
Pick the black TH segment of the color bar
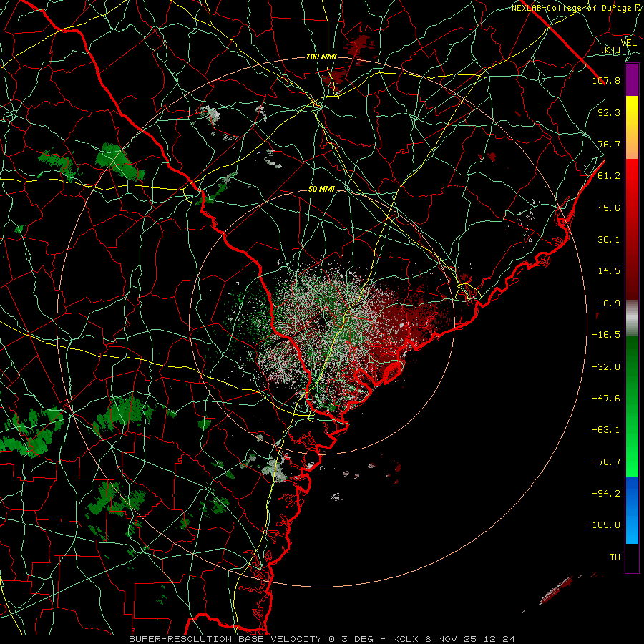point(632,558)
